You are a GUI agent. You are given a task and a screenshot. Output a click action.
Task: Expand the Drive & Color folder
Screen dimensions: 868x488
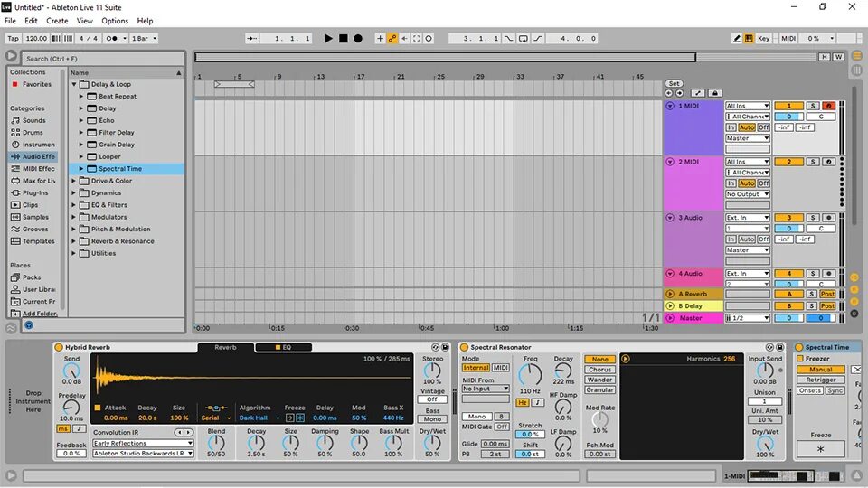point(73,181)
